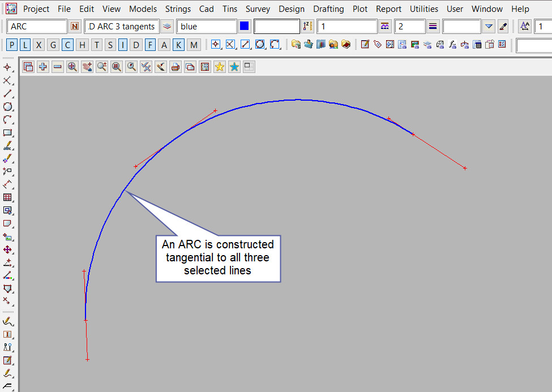Toggle the P snap button
The image size is (552, 392).
click(x=12, y=45)
